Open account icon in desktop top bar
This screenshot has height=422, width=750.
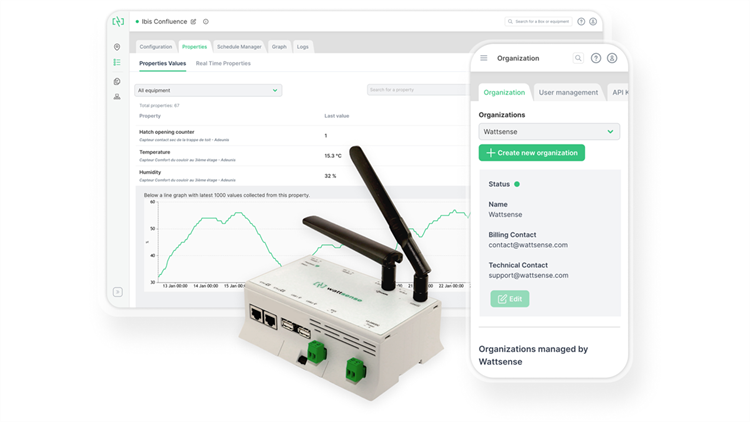coord(593,22)
